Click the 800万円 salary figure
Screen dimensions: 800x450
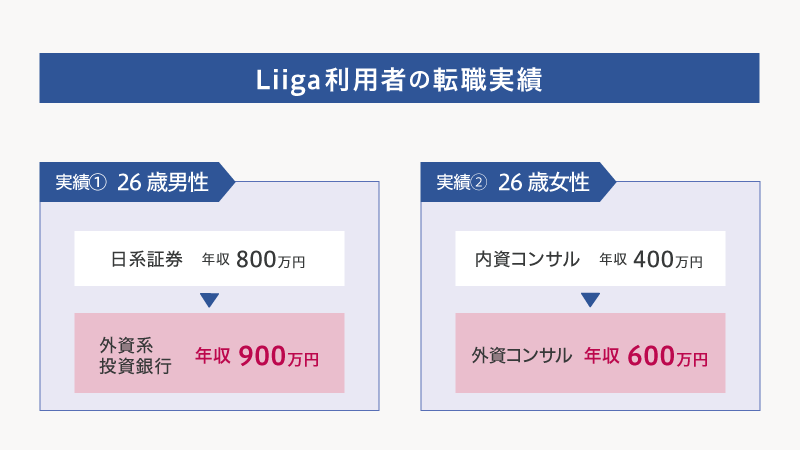(x=270, y=260)
